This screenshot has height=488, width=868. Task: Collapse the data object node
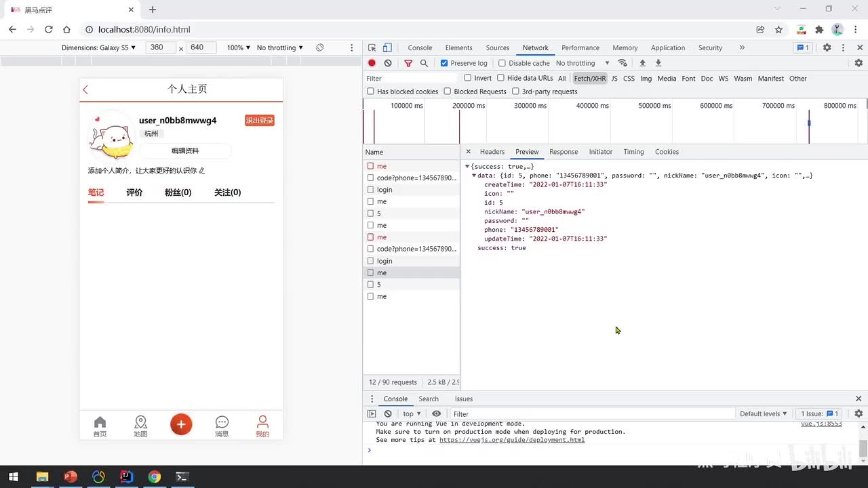click(x=474, y=176)
